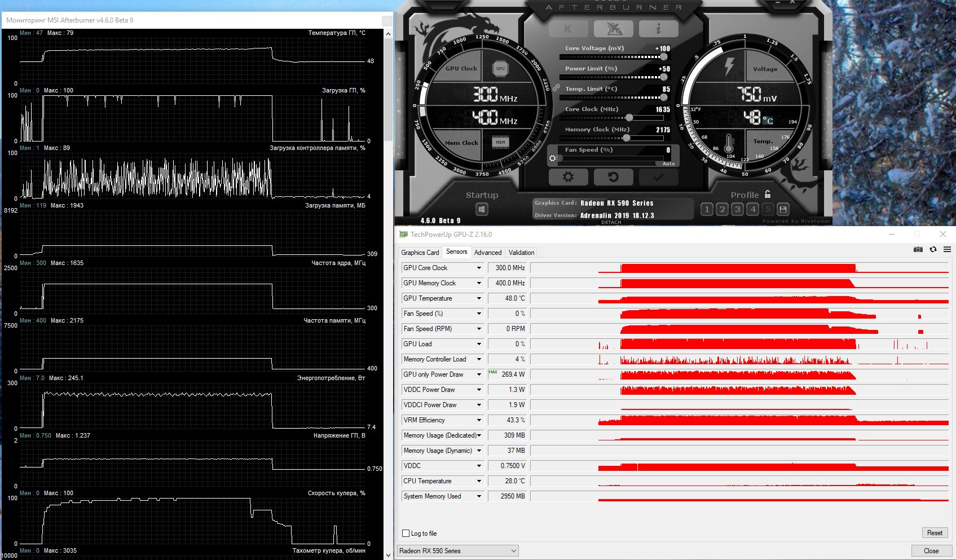The height and width of the screenshot is (560, 956).
Task: Close the GPU-Z window with X
Action: click(x=942, y=234)
